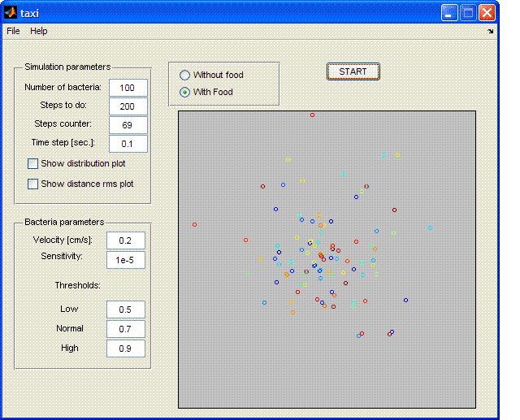Select the With Food radio button
Viewport: 520px width, 420px height.
184,92
